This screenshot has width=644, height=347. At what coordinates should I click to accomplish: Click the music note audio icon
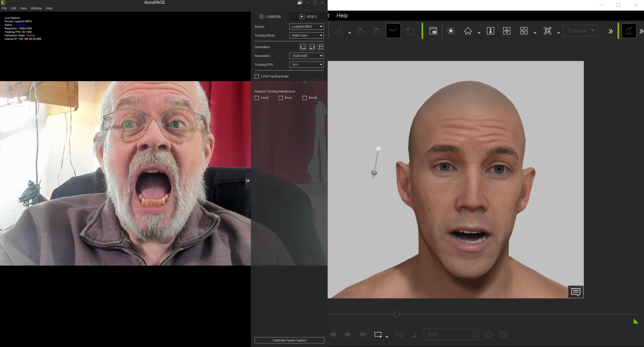[x=414, y=334]
